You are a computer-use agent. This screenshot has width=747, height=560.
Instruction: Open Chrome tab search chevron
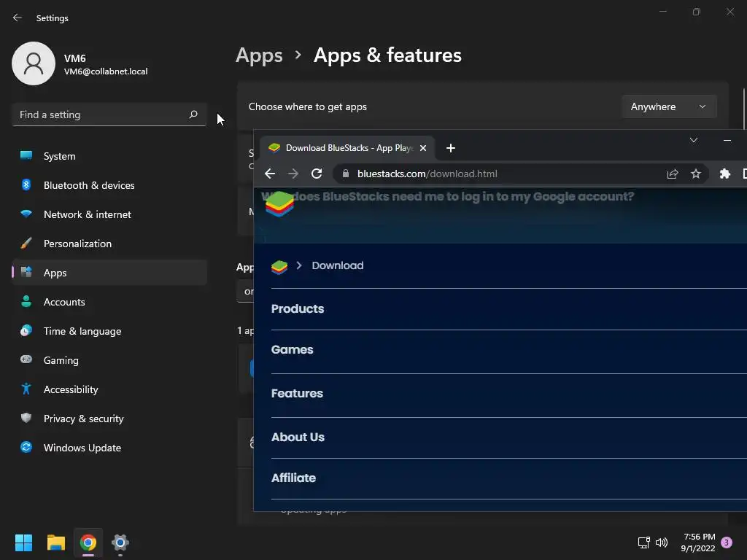coord(694,140)
